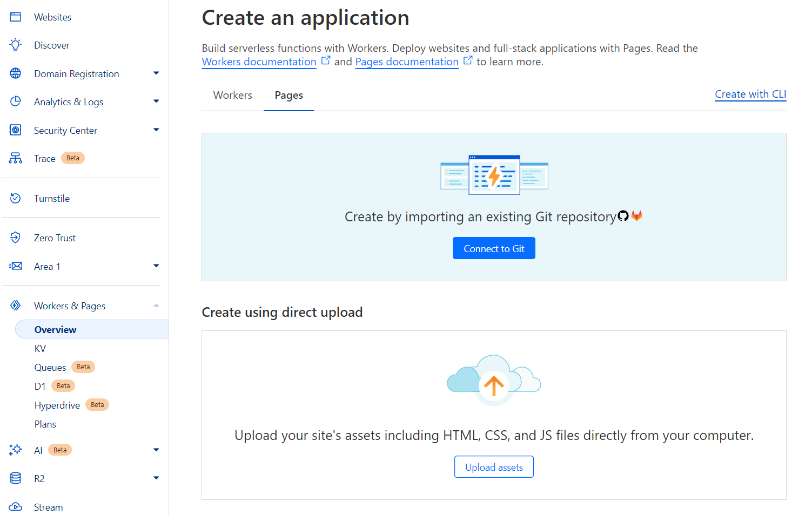This screenshot has width=812, height=515.
Task: Click the AI sparkle icon
Action: [x=16, y=450]
